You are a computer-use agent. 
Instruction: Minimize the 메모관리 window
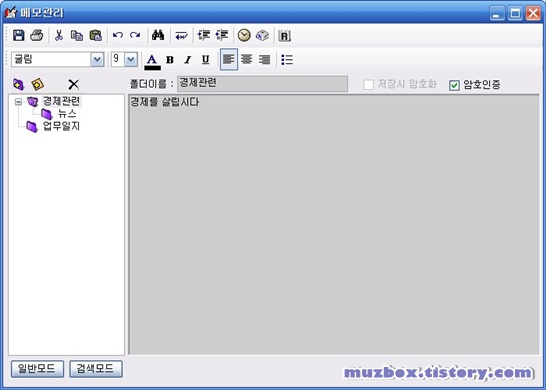point(497,13)
